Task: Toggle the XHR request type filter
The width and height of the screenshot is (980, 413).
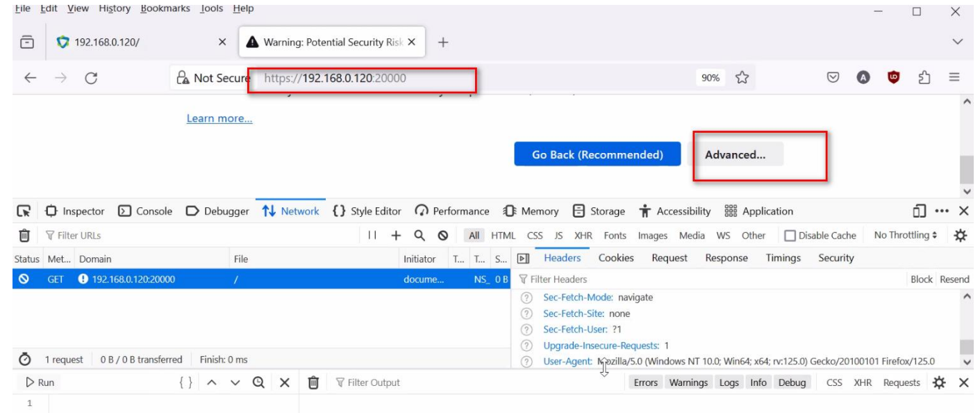Action: (583, 236)
